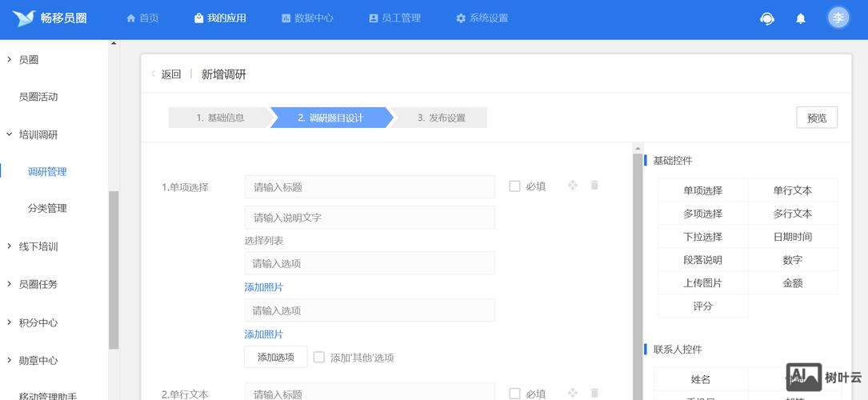Image resolution: width=868 pixels, height=400 pixels.
Task: Open the 李 user avatar menu
Action: tap(838, 18)
